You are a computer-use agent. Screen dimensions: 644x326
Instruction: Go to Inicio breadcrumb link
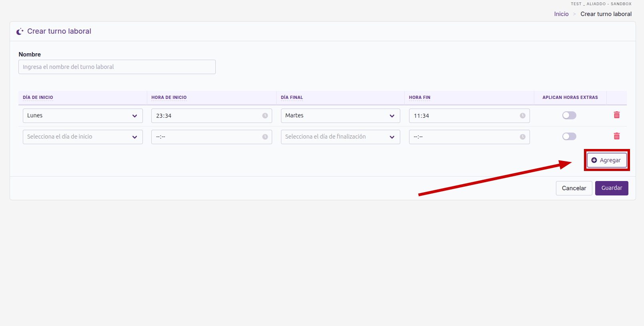coord(561,14)
